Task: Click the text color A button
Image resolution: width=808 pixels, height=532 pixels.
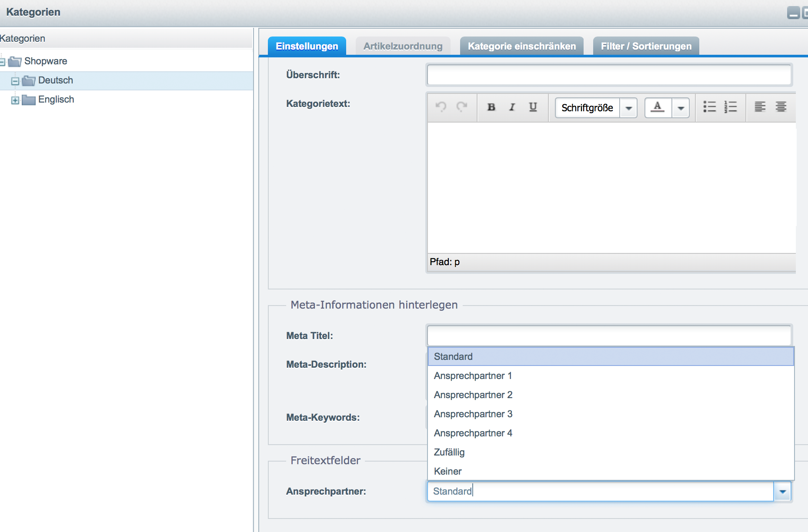Action: 658,107
